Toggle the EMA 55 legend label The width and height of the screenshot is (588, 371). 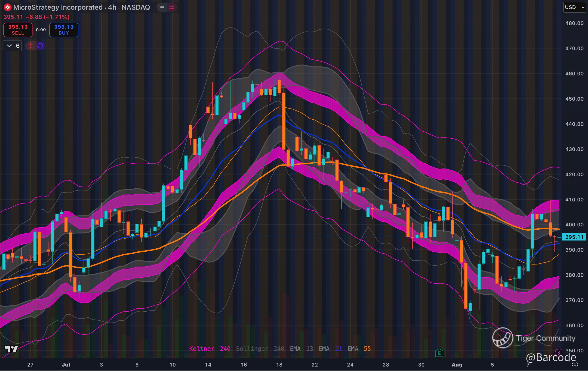[359, 349]
